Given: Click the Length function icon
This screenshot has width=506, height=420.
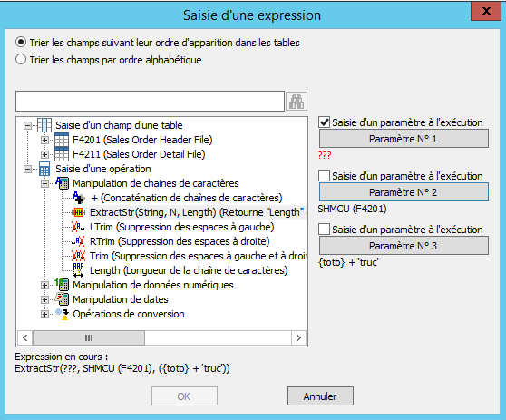Looking at the screenshot, I should (x=78, y=270).
